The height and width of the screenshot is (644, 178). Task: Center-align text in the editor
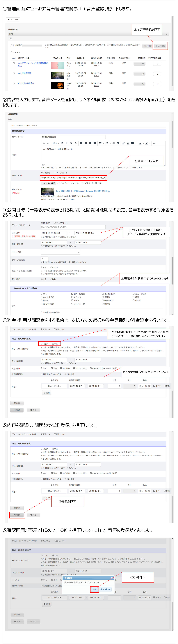[86, 143]
